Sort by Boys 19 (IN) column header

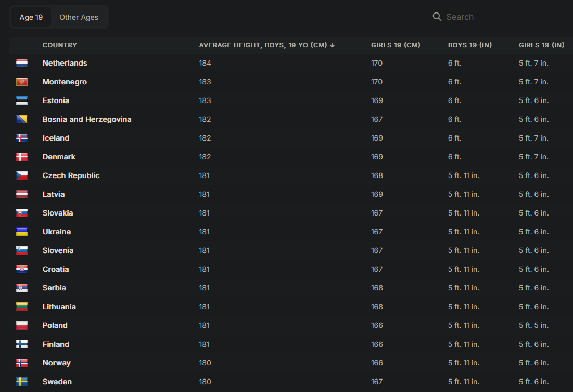[x=470, y=45]
